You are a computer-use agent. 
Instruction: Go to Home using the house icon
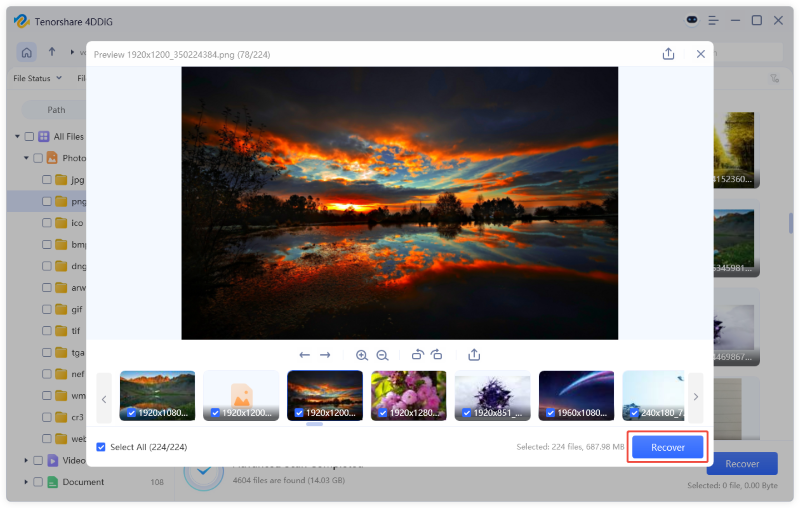(27, 51)
